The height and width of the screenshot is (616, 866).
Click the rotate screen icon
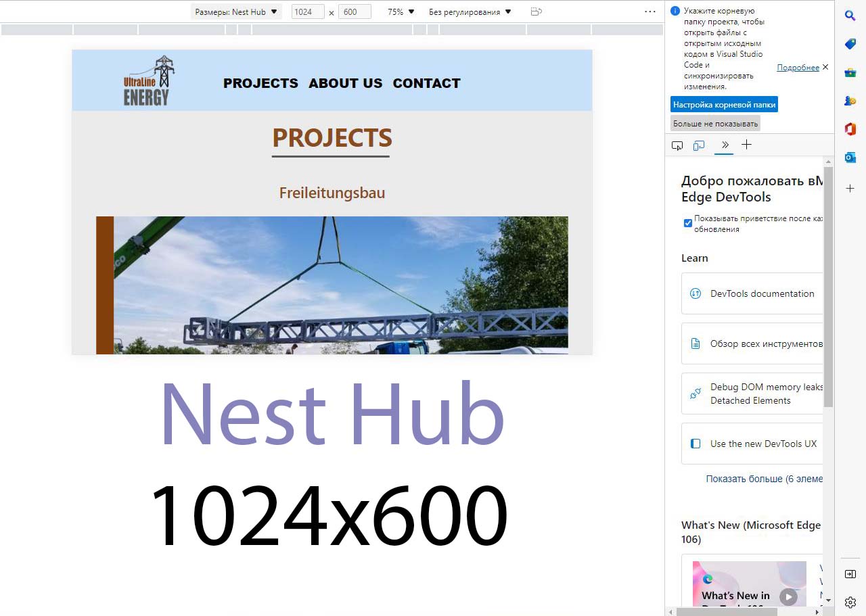tap(536, 11)
